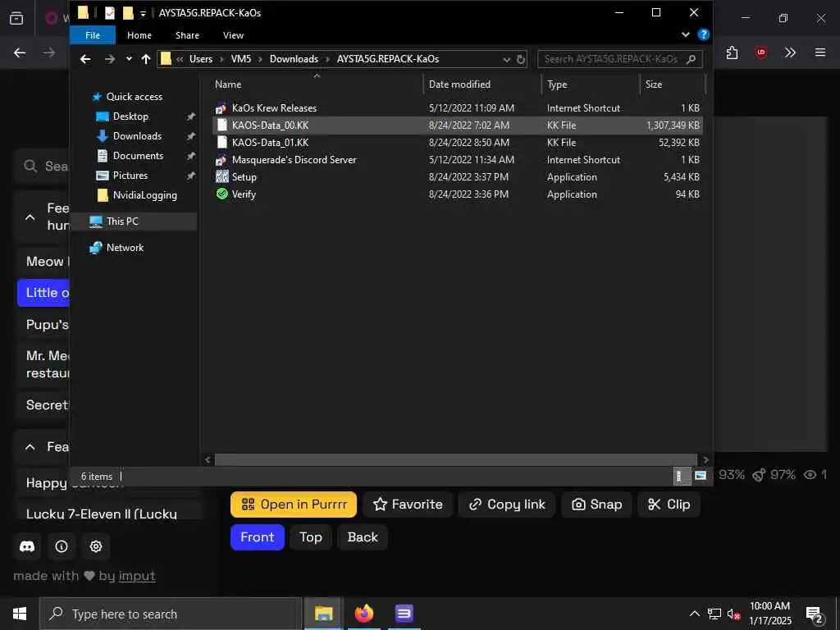
Task: Open the purple app on taskbar
Action: (404, 614)
